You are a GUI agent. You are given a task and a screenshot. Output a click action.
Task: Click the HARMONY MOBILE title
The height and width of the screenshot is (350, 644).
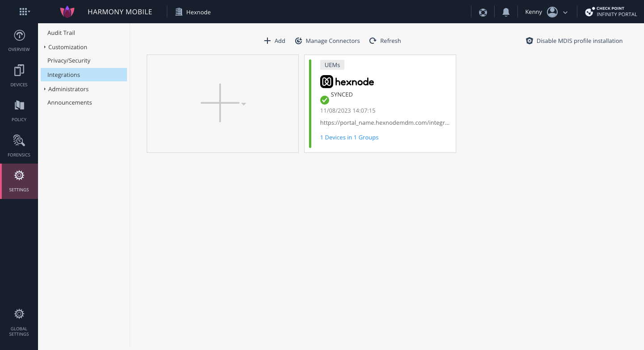tap(120, 12)
